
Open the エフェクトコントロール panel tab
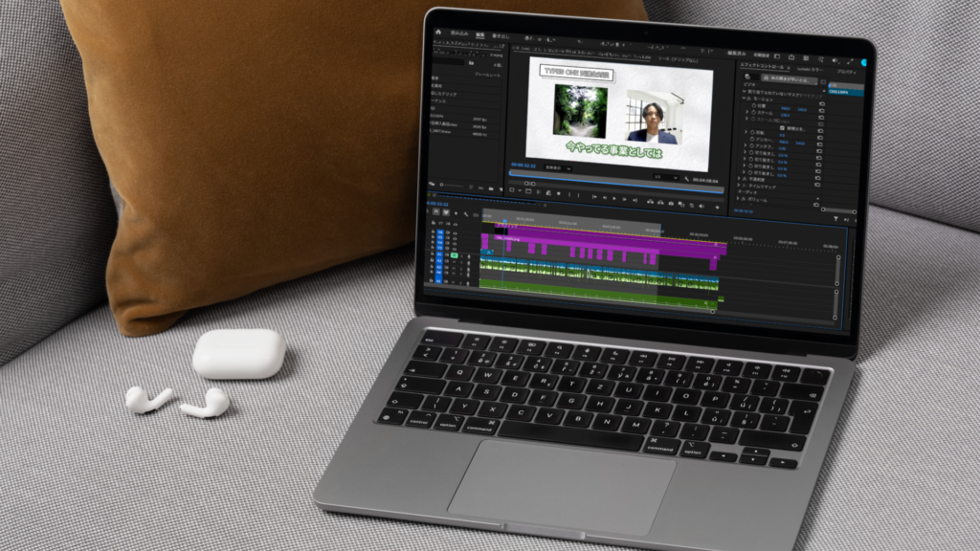(762, 67)
